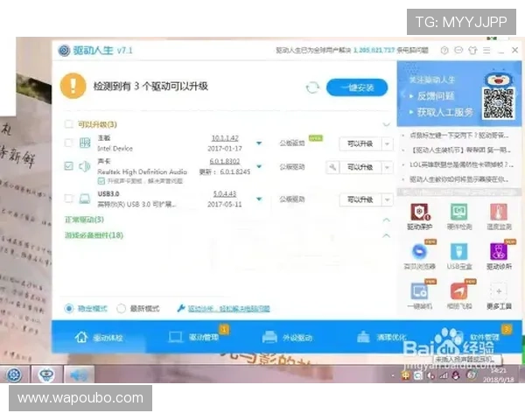
Task: Click the 主板 motherboard device icon
Action: [85, 143]
